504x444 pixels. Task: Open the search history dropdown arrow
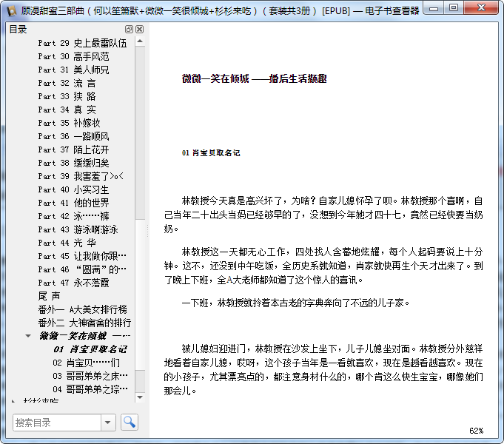point(108,422)
